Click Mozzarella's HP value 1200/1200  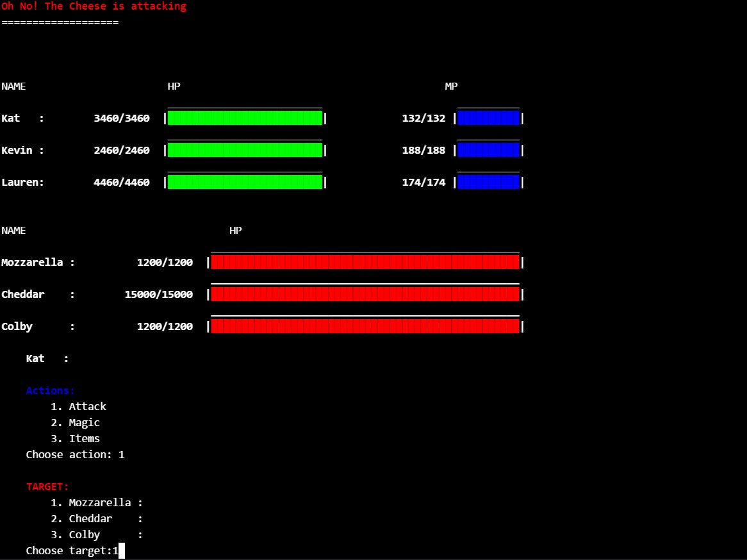165,262
